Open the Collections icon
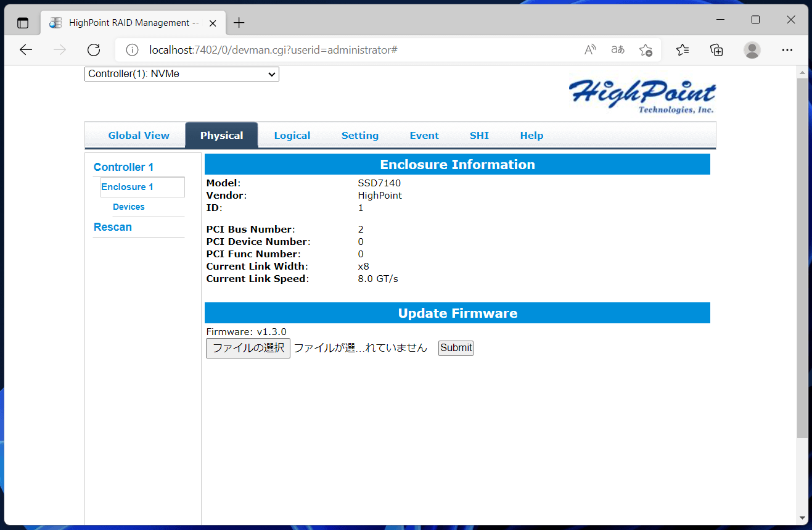Screen dimensions: 812x530 pyautogui.click(x=716, y=50)
